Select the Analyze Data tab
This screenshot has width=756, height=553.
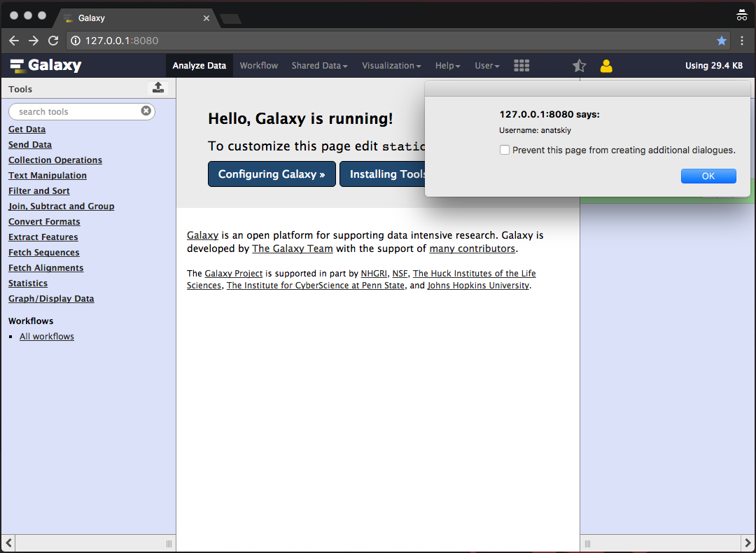tap(199, 66)
